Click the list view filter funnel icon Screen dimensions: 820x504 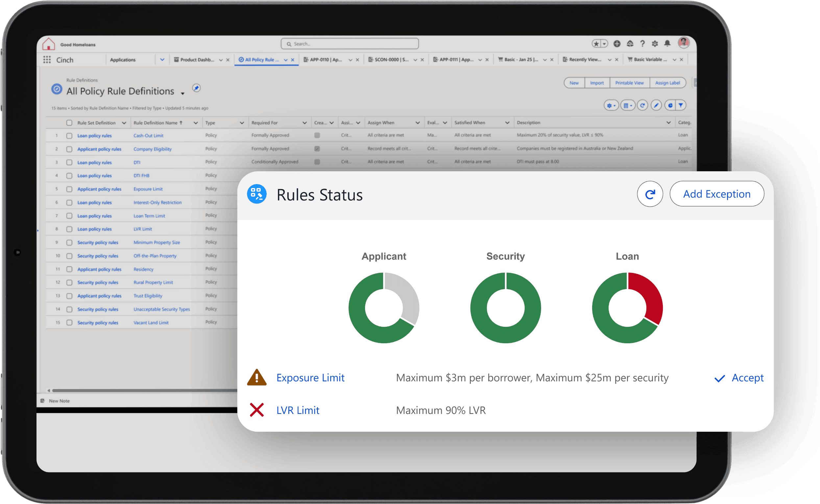coord(681,105)
